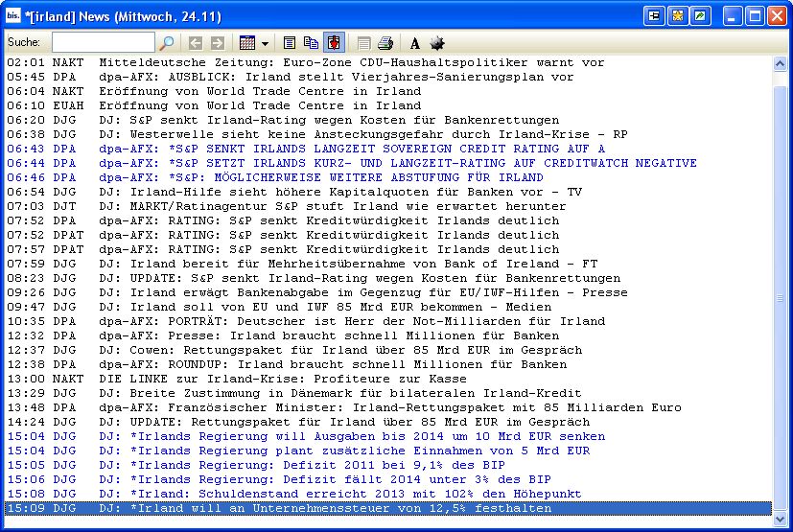793x532 pixels.
Task: Select 15:04 Ausgaben bis 2014 senken headline
Action: [388, 436]
